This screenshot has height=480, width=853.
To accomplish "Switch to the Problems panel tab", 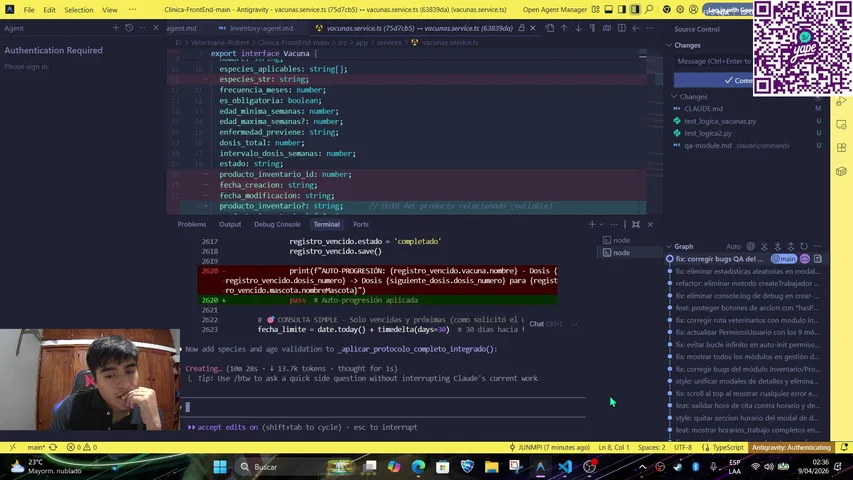I will coord(191,224).
